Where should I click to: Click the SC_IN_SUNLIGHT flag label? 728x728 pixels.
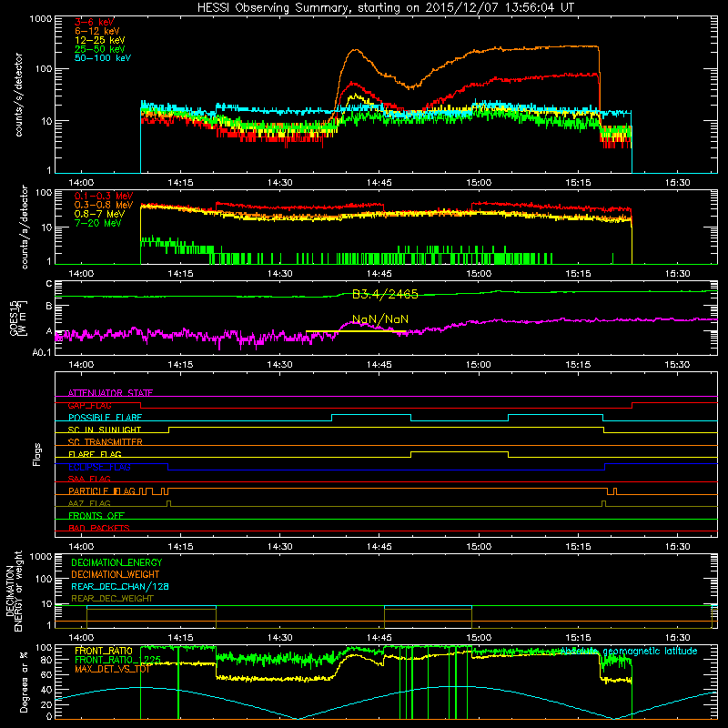105,430
